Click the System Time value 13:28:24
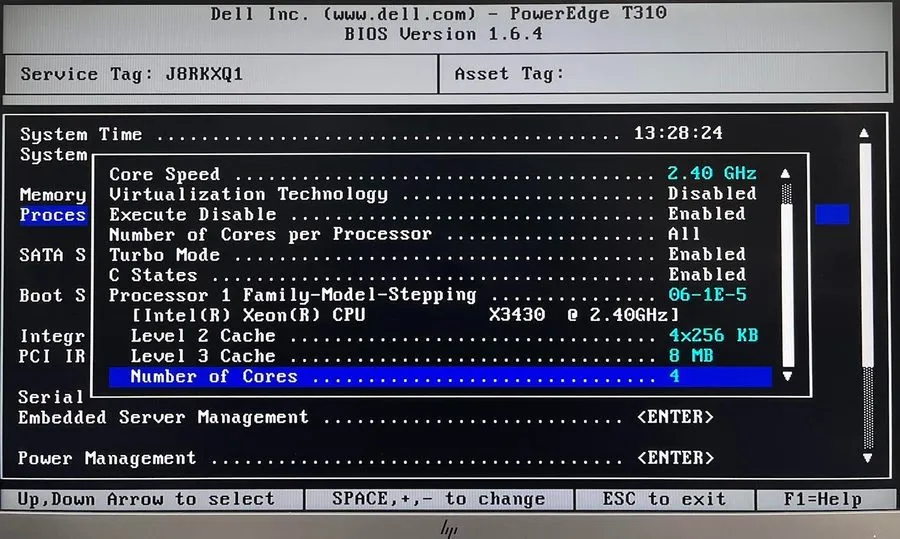900x539 pixels. coord(678,133)
